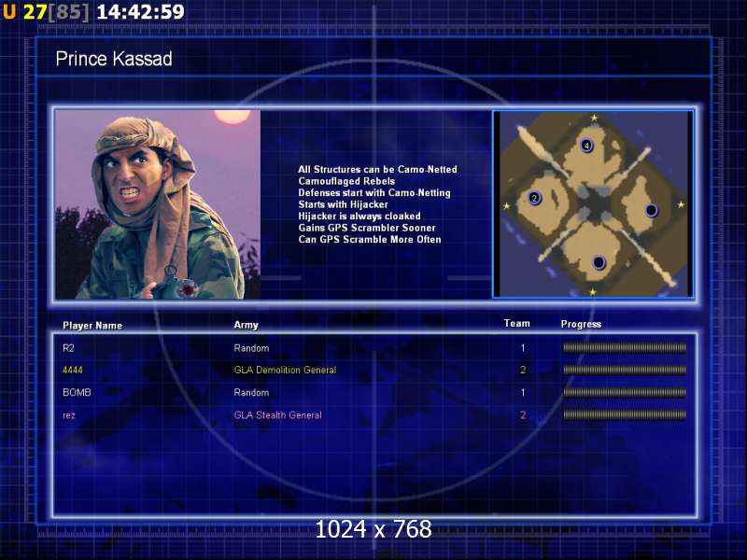This screenshot has height=560, width=747.
Task: Click the star at the map's top edge
Action: click(x=594, y=118)
